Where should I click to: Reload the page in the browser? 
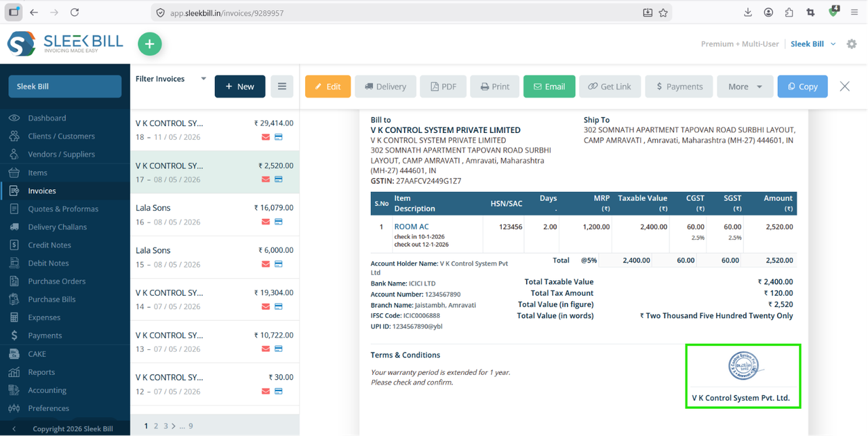75,12
